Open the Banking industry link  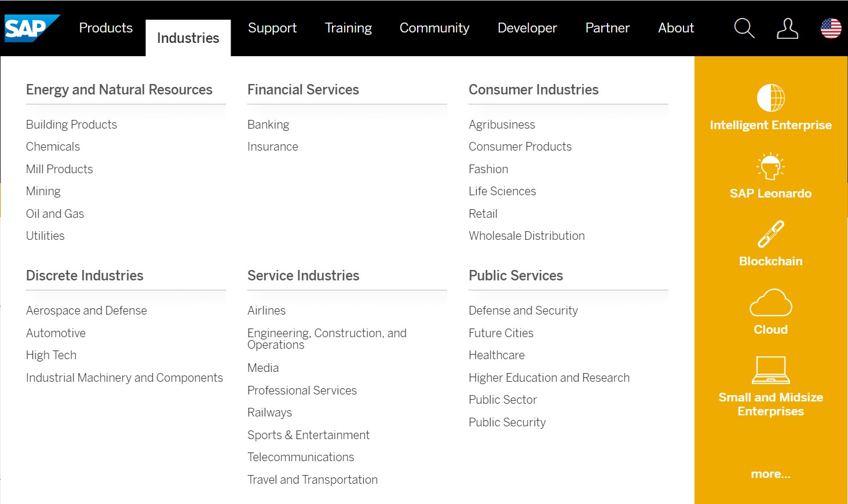pyautogui.click(x=268, y=125)
